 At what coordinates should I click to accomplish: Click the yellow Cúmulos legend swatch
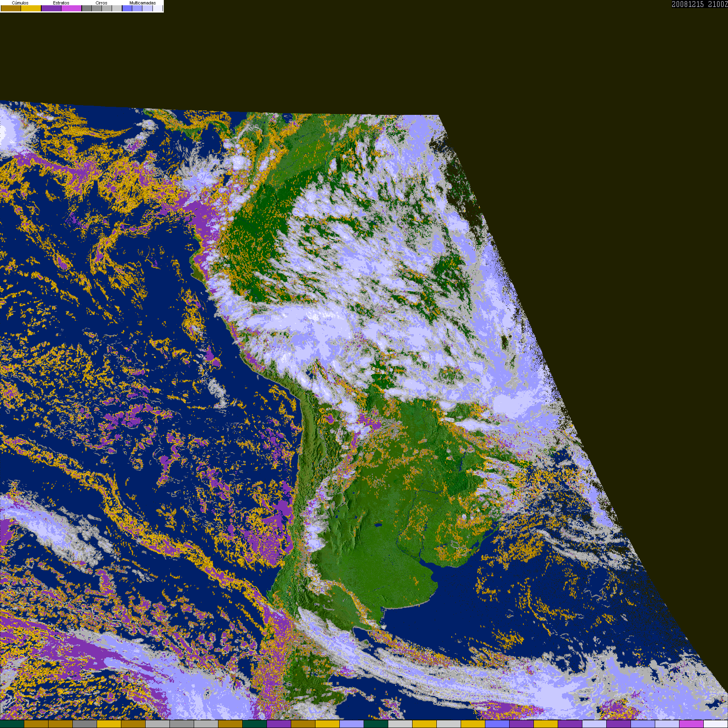pos(31,8)
